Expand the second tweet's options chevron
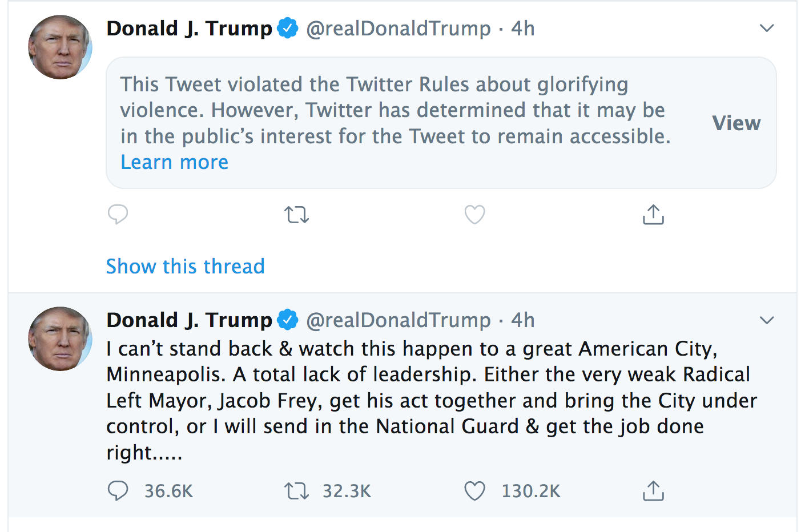Viewport: 809px width, 532px height. (767, 320)
